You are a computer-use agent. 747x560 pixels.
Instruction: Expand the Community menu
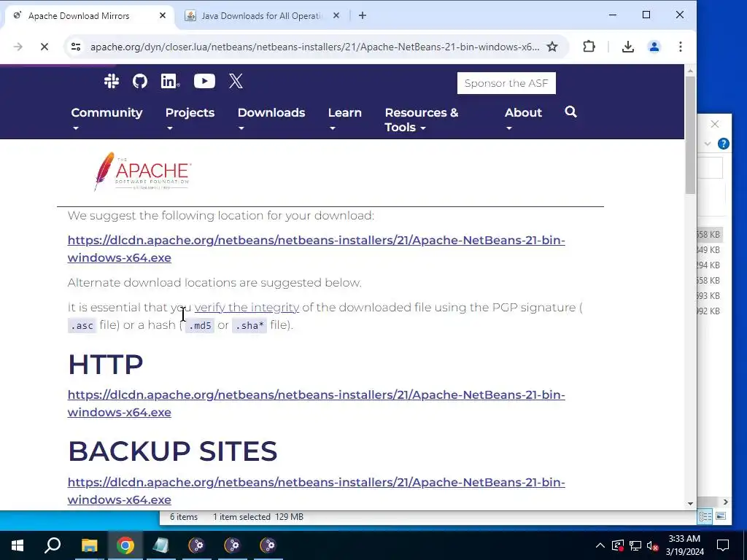[x=107, y=119]
